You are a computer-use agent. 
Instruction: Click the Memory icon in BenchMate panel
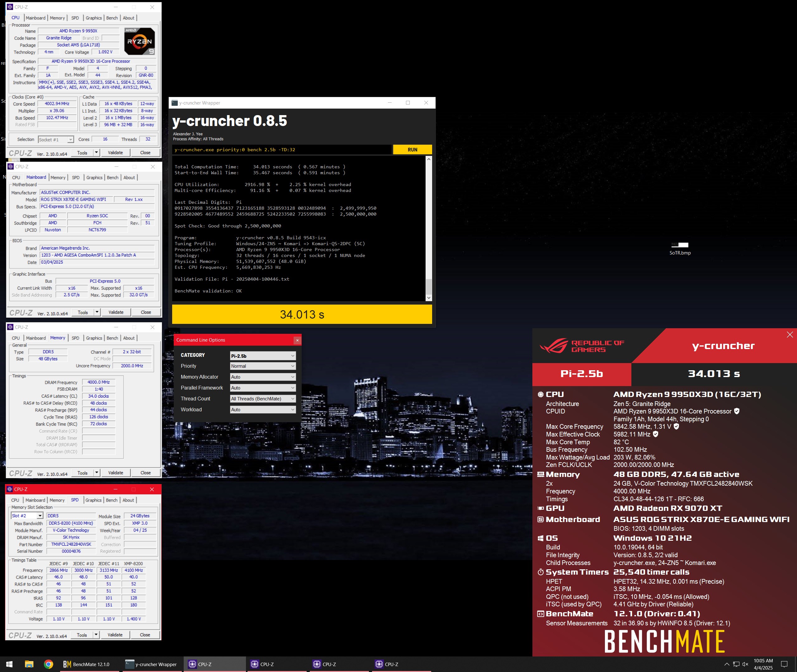click(540, 475)
